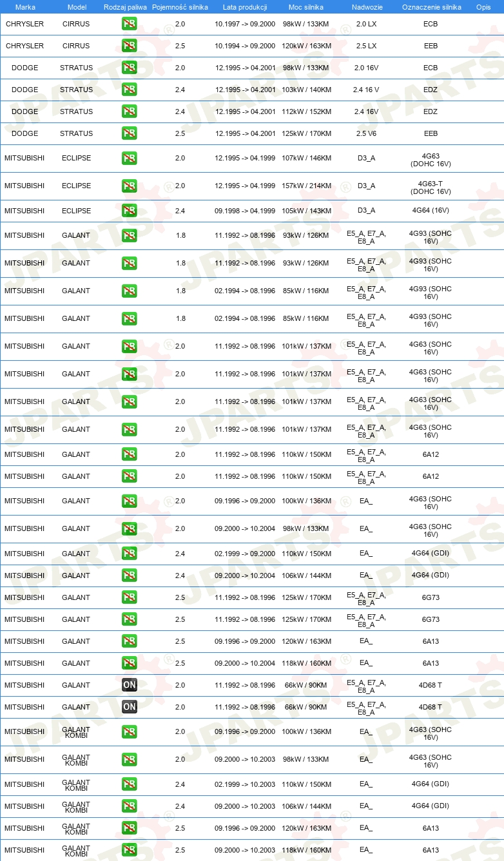
Task: Select production years 10.1994 -> 09.2000
Action: pos(245,46)
